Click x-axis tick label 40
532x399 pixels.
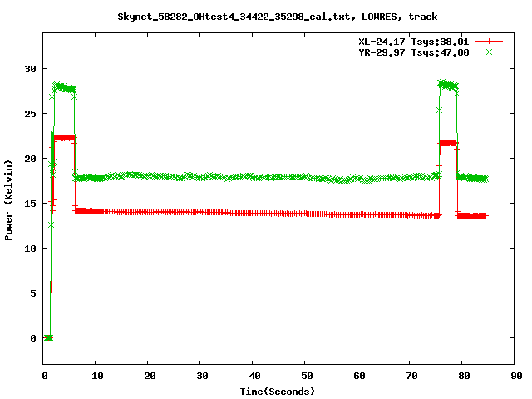coord(255,376)
